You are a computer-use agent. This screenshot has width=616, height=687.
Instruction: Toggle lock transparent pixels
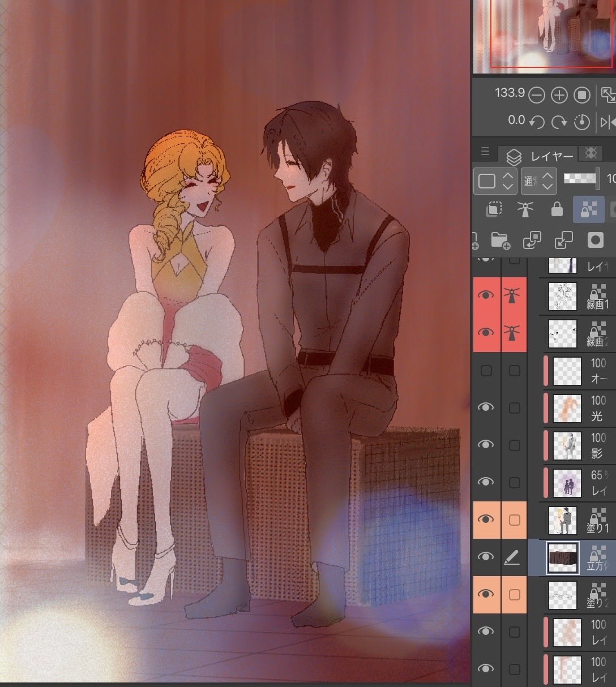click(x=589, y=210)
